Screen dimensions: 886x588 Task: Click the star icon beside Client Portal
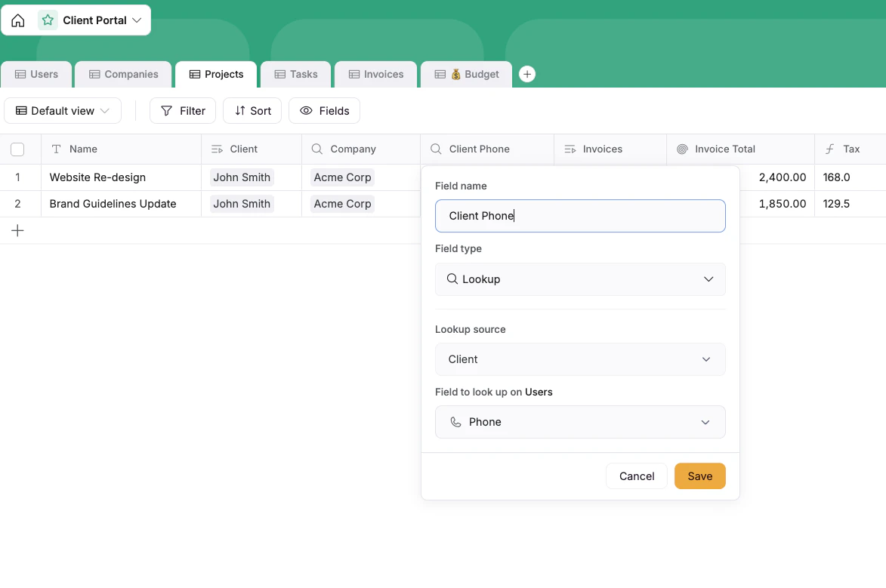click(x=48, y=20)
